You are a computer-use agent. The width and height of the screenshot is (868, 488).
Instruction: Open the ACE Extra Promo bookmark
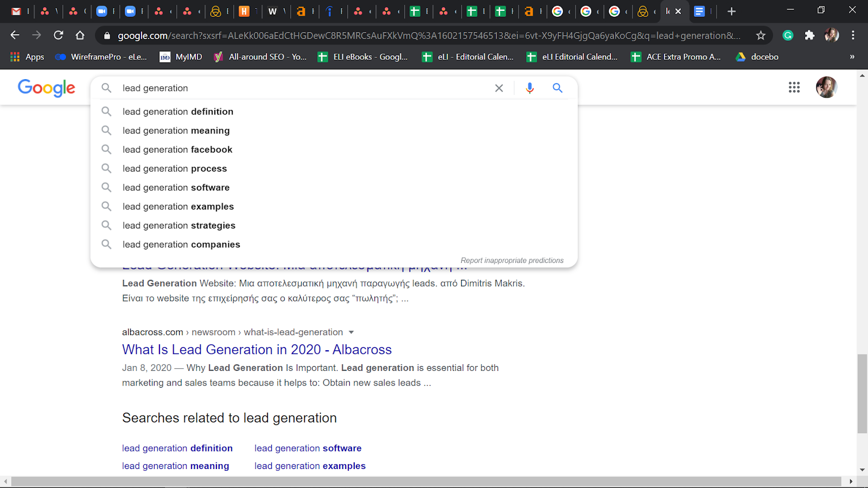(676, 56)
